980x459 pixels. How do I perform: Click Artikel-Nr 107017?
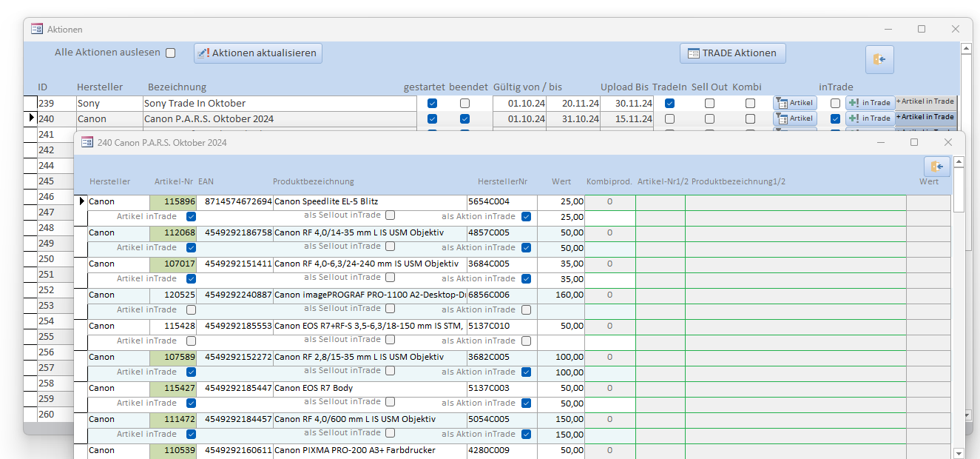173,264
